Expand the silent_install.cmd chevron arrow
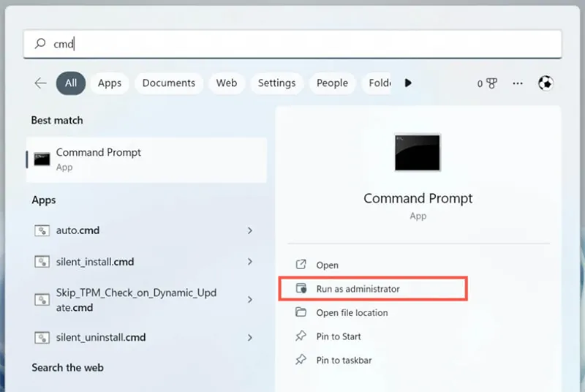The image size is (585, 392). pyautogui.click(x=250, y=262)
